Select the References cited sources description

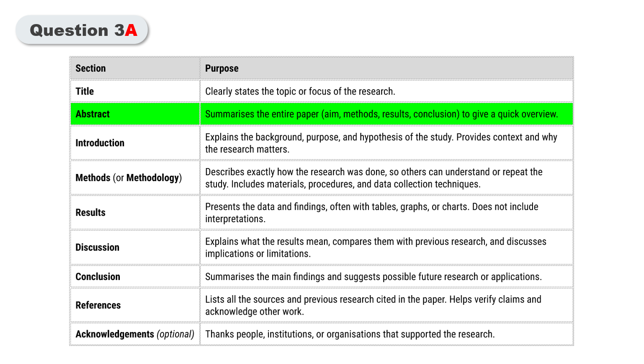point(373,305)
